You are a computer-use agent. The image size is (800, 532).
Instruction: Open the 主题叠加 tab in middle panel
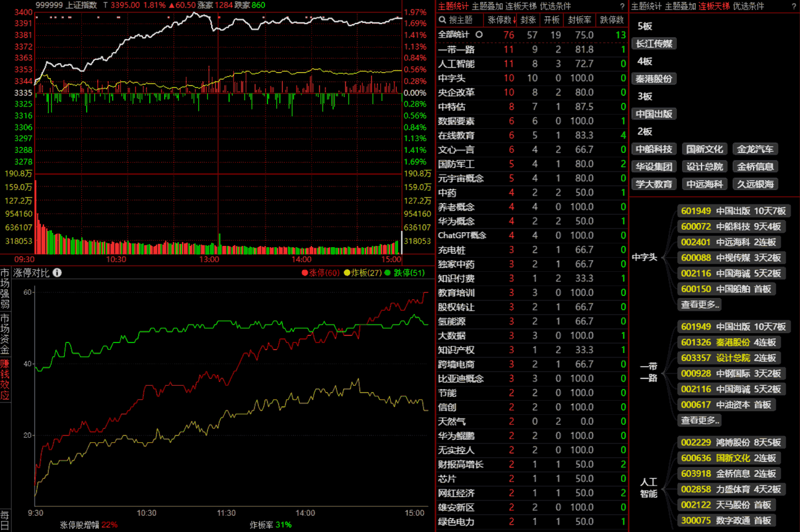(487, 6)
